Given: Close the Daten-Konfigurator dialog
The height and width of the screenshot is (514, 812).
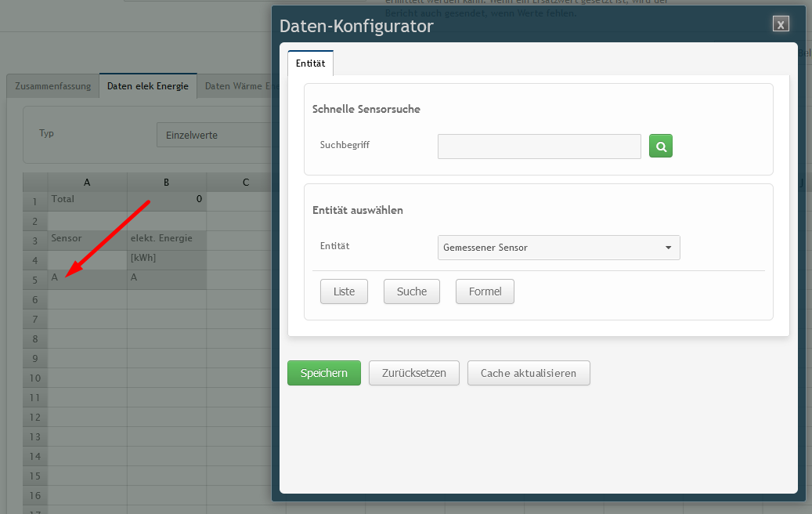Looking at the screenshot, I should (781, 24).
